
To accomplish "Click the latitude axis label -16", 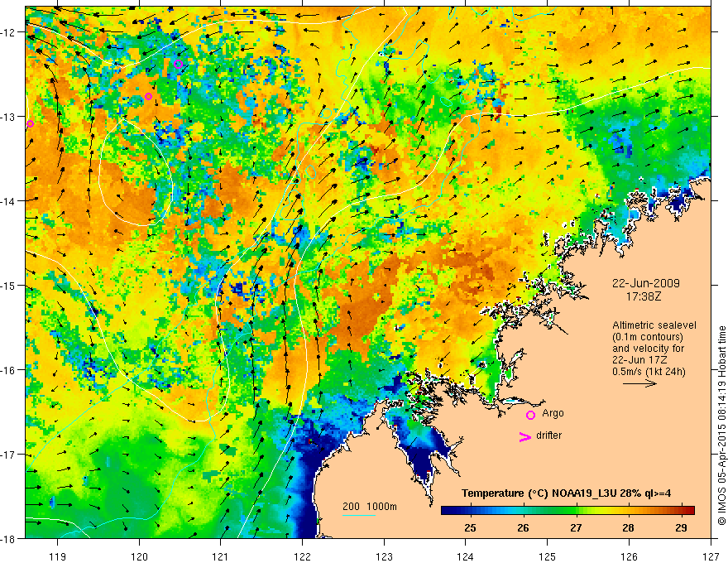I will point(9,370).
